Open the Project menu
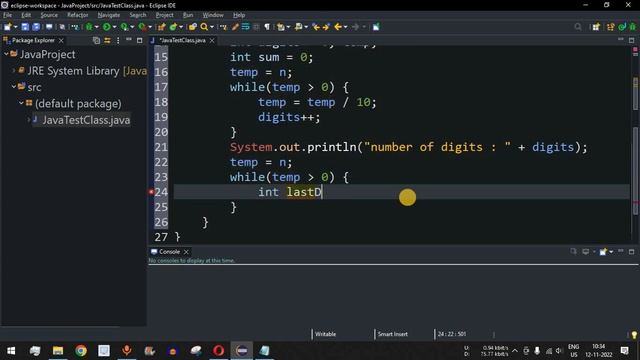This screenshot has height=360, width=640. pyautogui.click(x=164, y=15)
